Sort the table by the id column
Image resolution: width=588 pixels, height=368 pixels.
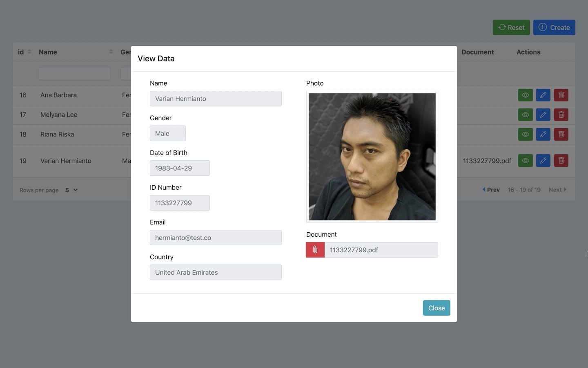click(x=29, y=52)
